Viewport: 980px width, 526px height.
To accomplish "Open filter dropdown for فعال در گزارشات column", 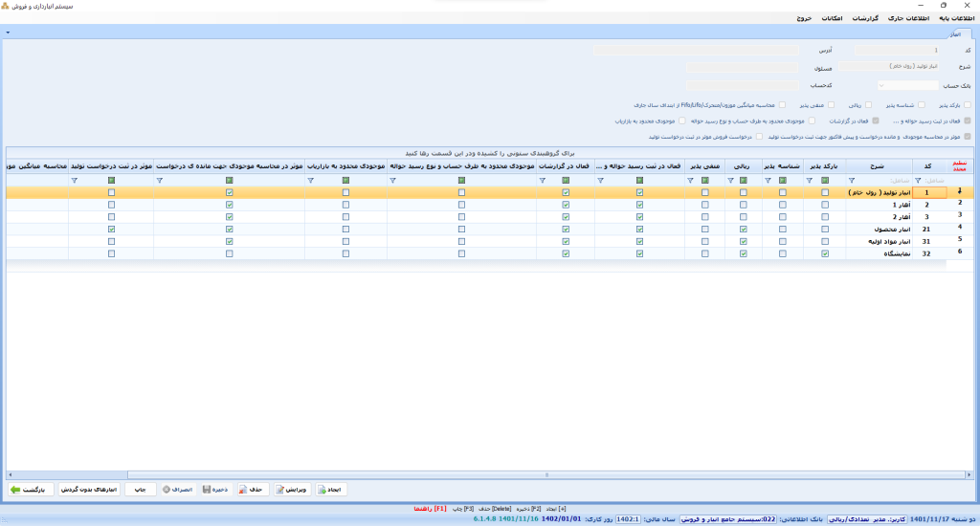I will coord(542,180).
